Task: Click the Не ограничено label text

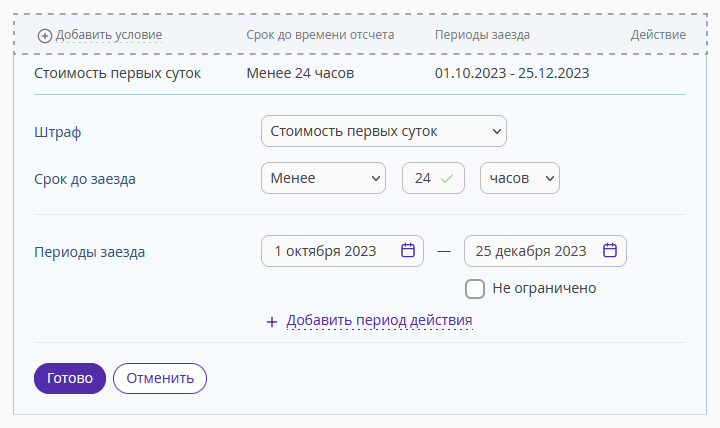Action: pos(544,288)
